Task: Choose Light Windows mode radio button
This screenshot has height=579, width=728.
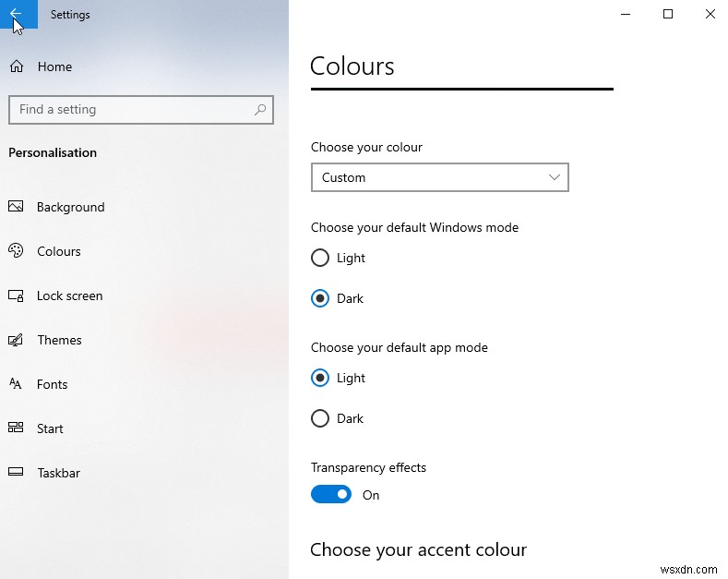Action: tap(320, 258)
